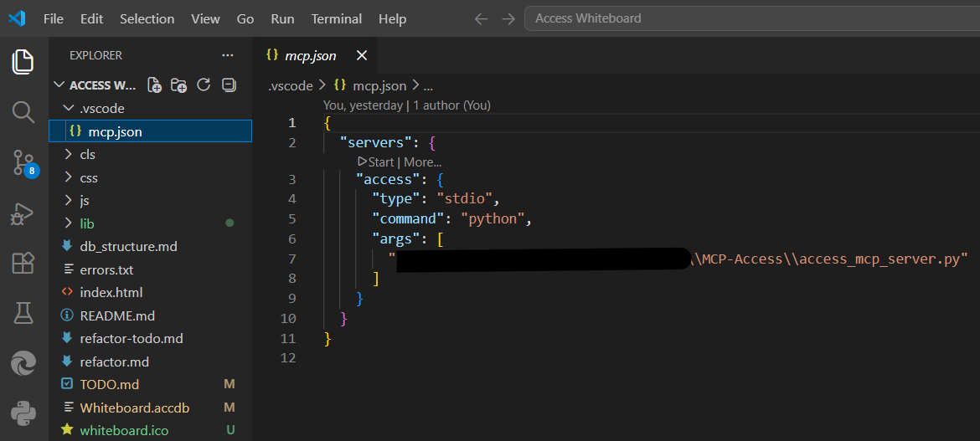
Task: Click the New File icon in Explorer
Action: 155,85
